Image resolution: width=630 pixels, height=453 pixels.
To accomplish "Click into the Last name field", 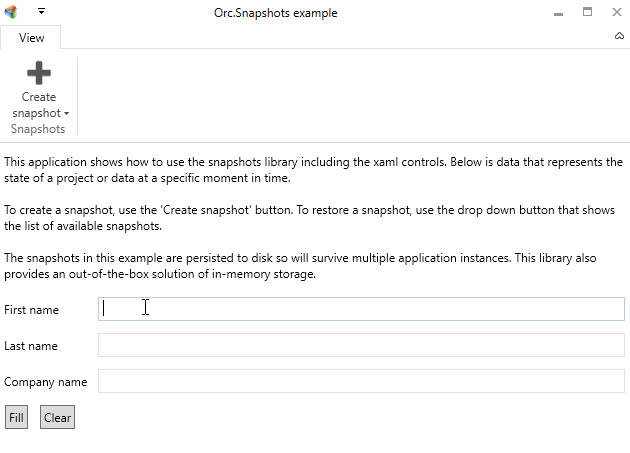I will point(361,345).
